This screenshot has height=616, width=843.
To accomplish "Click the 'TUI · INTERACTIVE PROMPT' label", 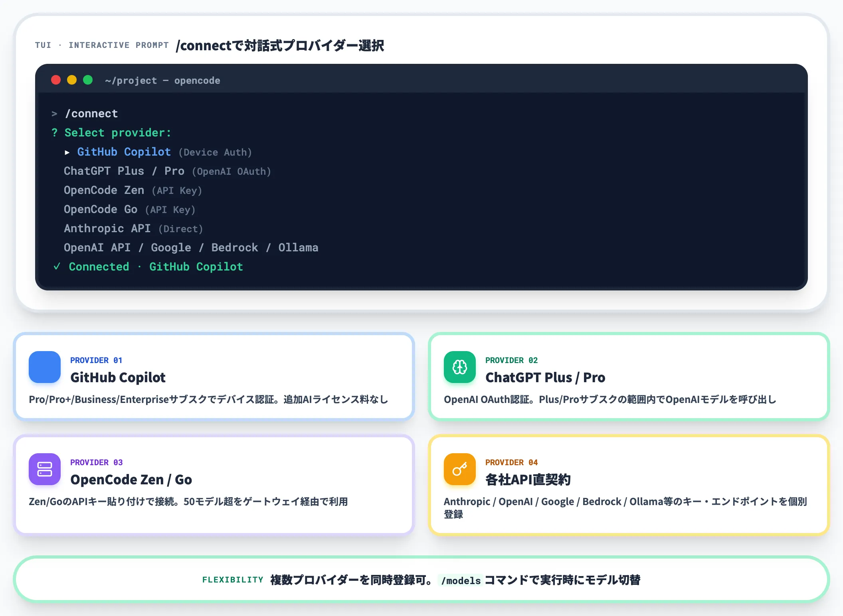I will [x=102, y=45].
